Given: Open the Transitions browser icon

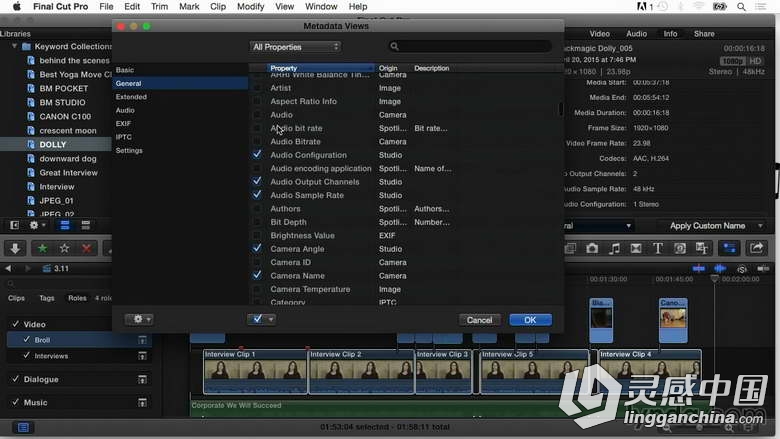Looking at the screenshot, I should coord(636,248).
